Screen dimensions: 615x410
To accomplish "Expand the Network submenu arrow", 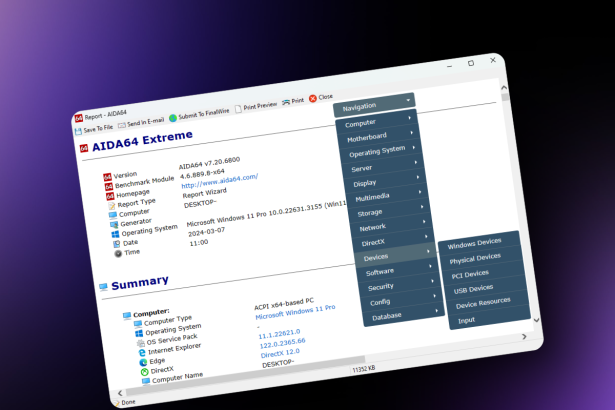I will 424,221.
